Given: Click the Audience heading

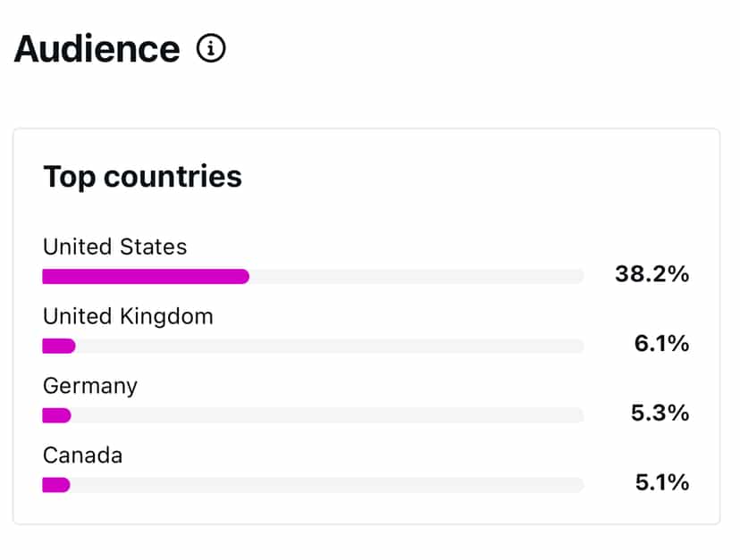Looking at the screenshot, I should 97,49.
